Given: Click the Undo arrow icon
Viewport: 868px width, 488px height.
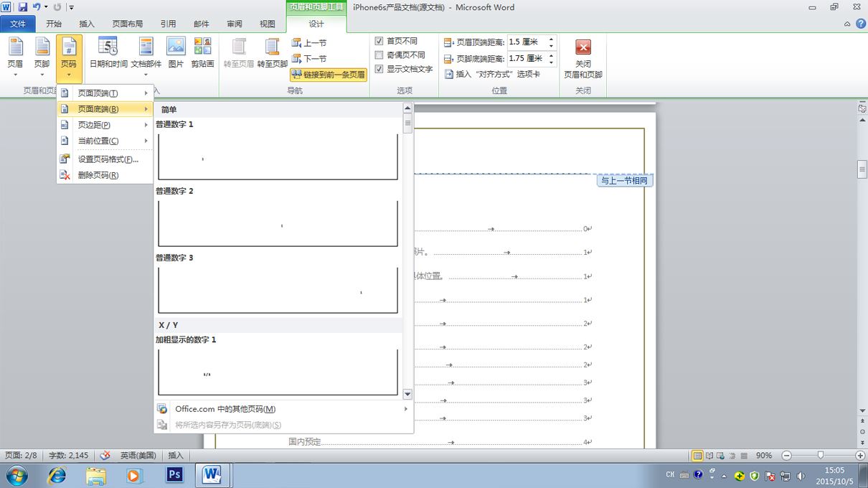Looking at the screenshot, I should 37,7.
